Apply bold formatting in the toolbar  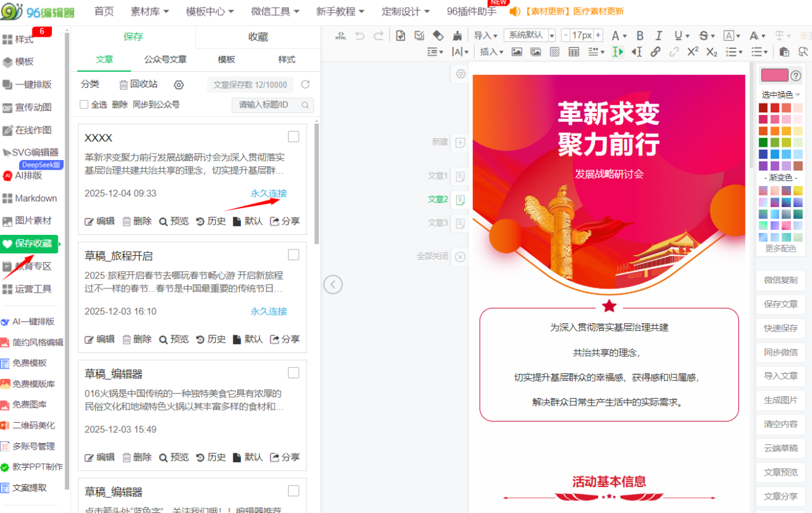(639, 36)
